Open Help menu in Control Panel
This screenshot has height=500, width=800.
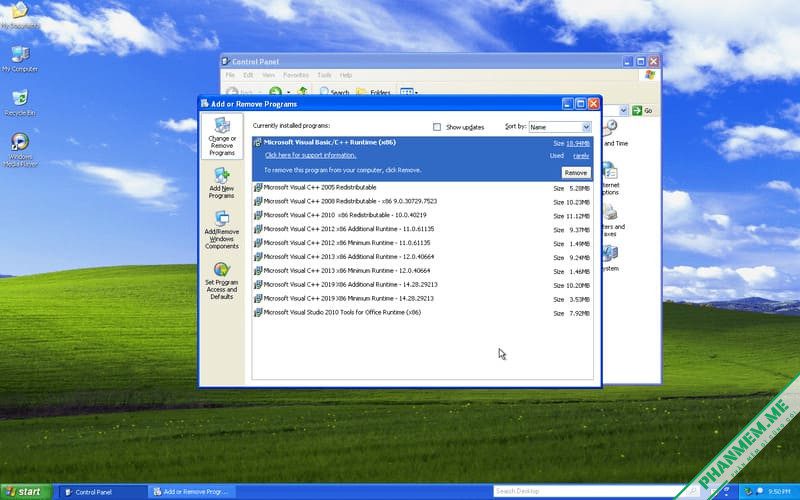coord(346,75)
